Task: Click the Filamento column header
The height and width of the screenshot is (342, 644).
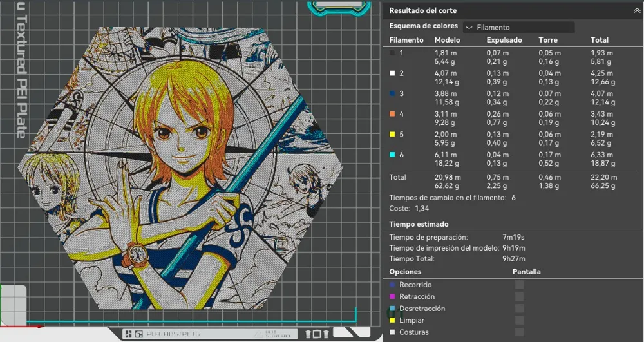Action: 406,40
